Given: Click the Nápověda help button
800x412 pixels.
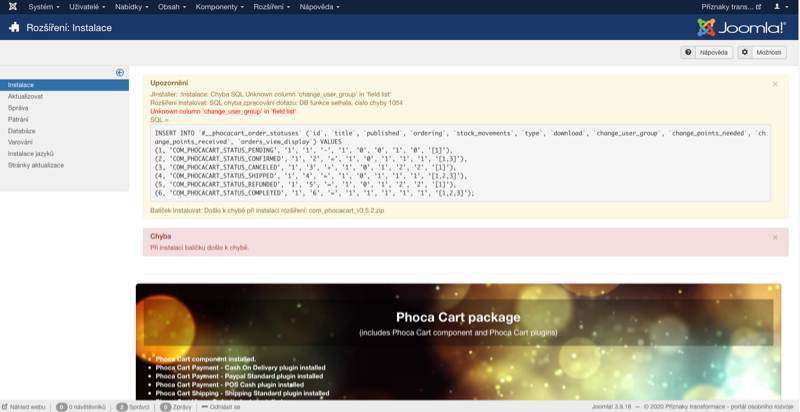Looking at the screenshot, I should (707, 53).
